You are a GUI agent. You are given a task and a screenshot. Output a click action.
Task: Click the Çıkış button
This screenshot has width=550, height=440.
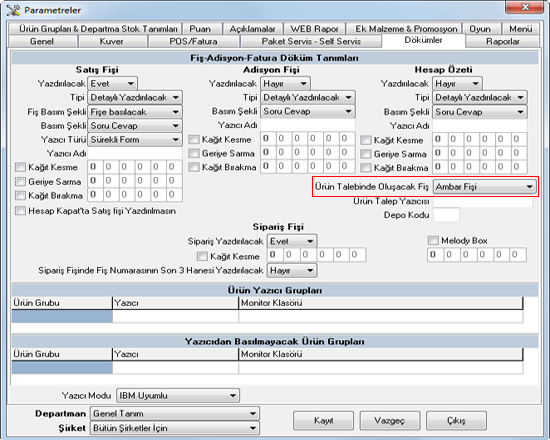(x=456, y=420)
